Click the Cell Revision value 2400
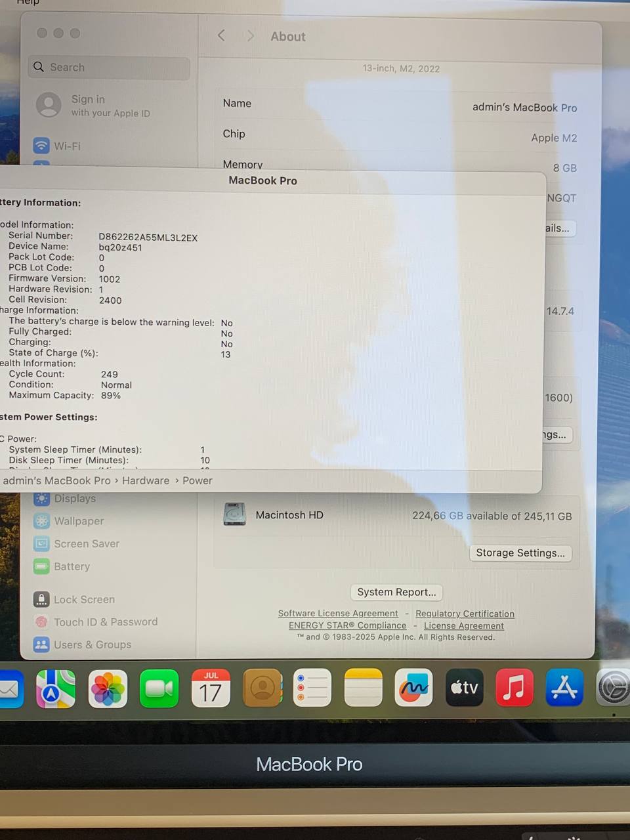630x840 pixels. (x=110, y=301)
